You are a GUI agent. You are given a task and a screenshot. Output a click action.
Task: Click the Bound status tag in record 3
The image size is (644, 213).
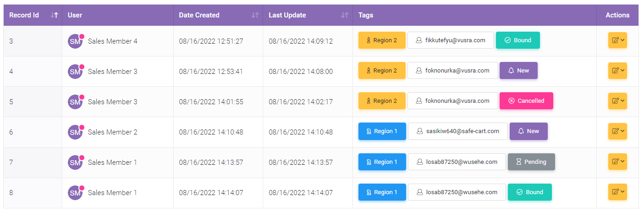518,40
